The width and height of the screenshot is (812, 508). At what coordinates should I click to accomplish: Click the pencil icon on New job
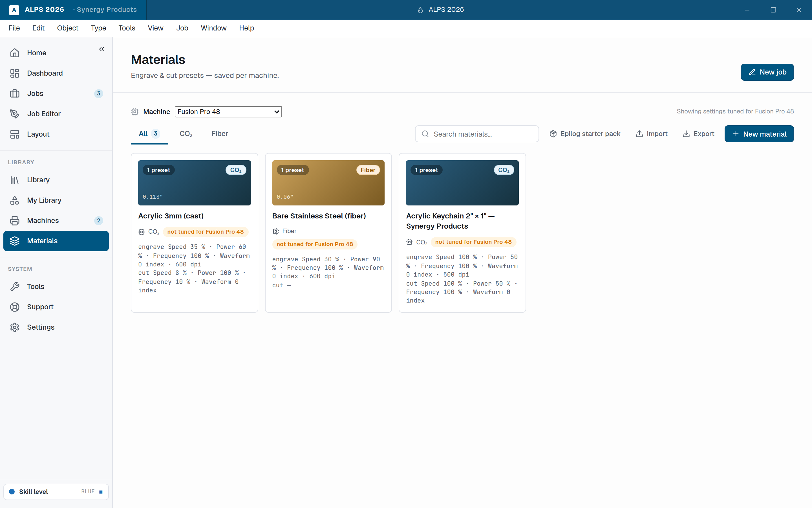tap(752, 72)
